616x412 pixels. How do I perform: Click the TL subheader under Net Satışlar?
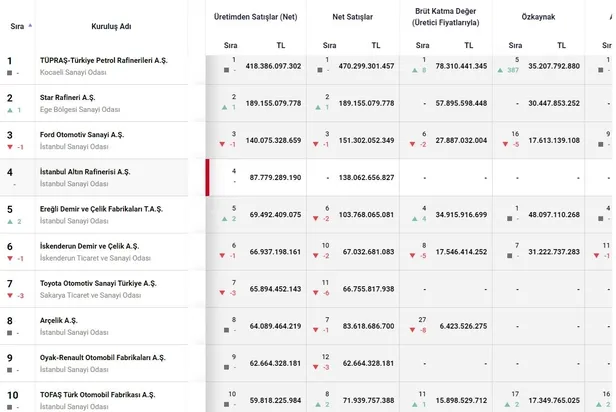(x=375, y=45)
